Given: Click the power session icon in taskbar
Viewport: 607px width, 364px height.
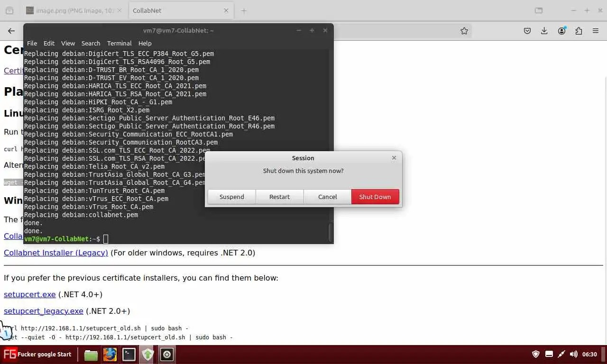Looking at the screenshot, I should tap(167, 354).
